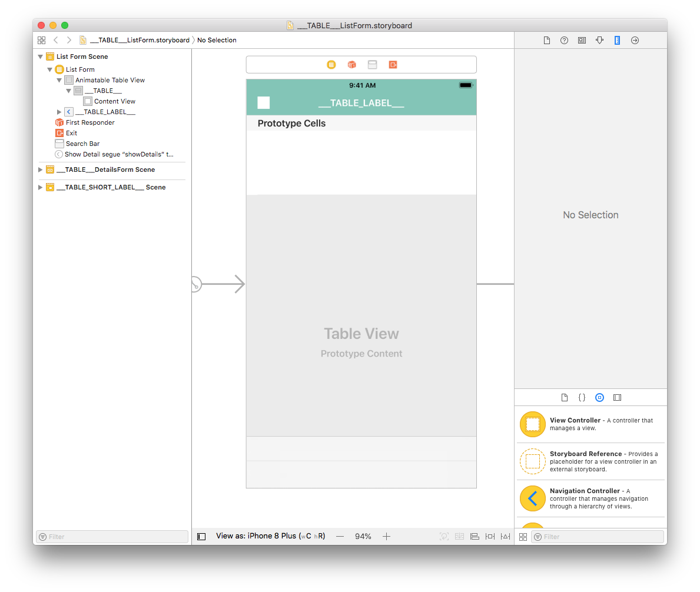
Task: Expand ___TABLE_SHORT_LABEL___ Scene
Action: click(x=40, y=187)
